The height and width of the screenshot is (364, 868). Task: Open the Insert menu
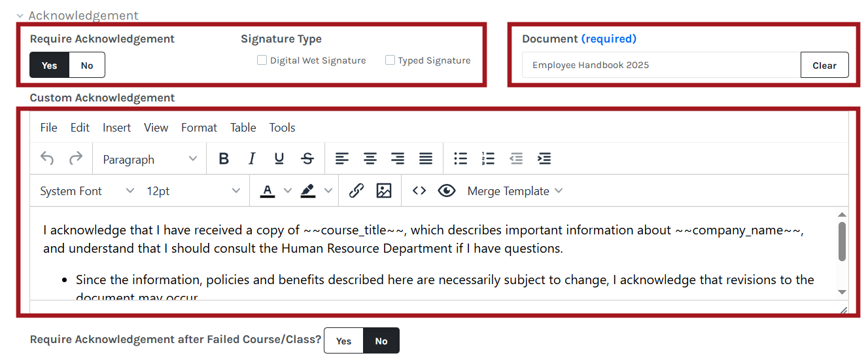pos(116,127)
